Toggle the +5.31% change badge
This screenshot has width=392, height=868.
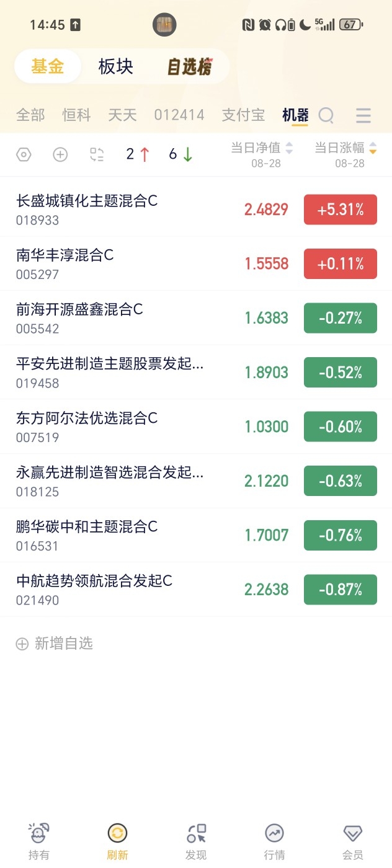pos(341,210)
